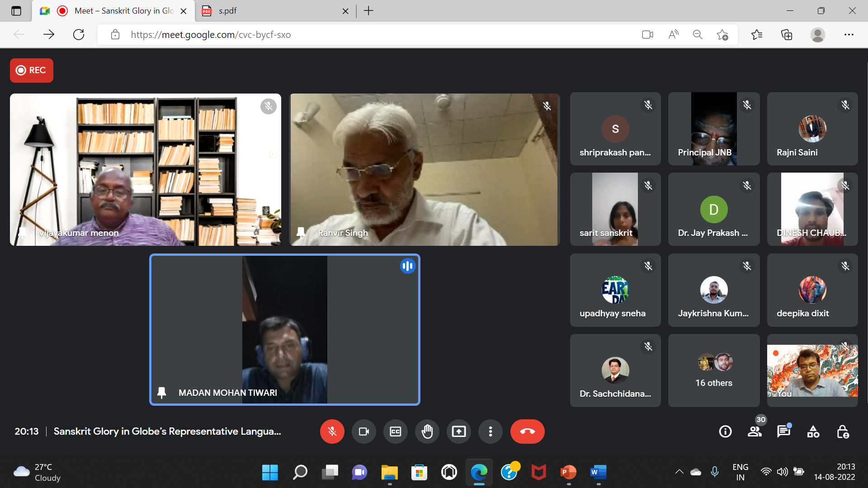Select Meet Sanskrit Glory tab
This screenshot has width=868, height=488.
pyautogui.click(x=124, y=11)
